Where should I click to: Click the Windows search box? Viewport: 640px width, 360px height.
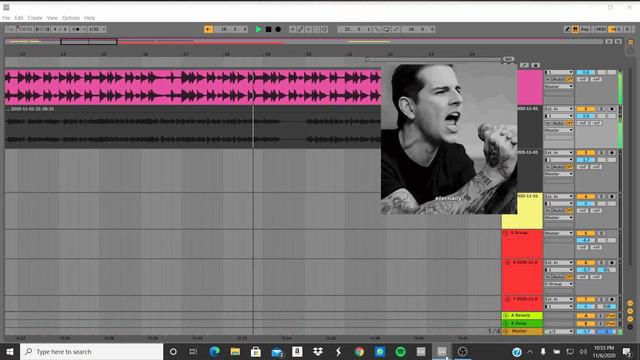click(92, 351)
